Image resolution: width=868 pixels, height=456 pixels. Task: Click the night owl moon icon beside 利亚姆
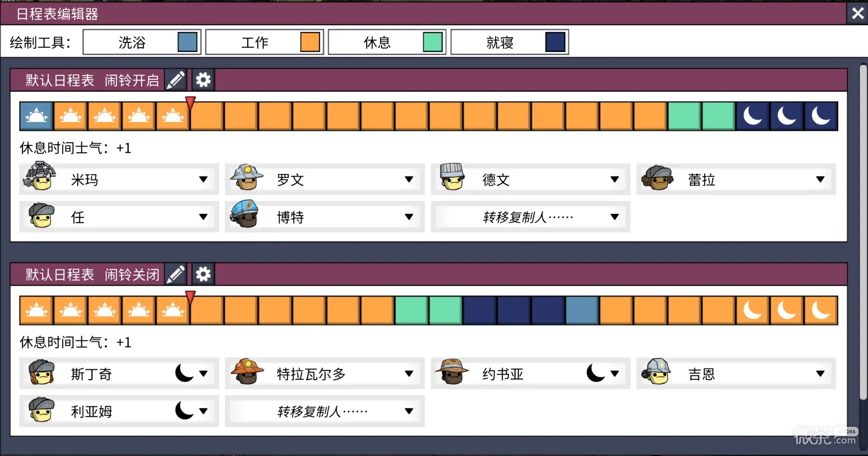pyautogui.click(x=184, y=410)
